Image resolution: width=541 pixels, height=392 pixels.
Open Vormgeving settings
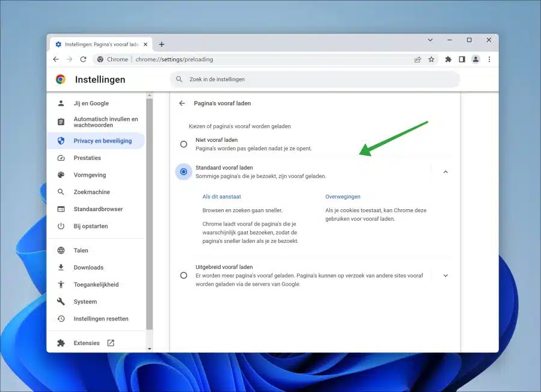click(x=96, y=175)
